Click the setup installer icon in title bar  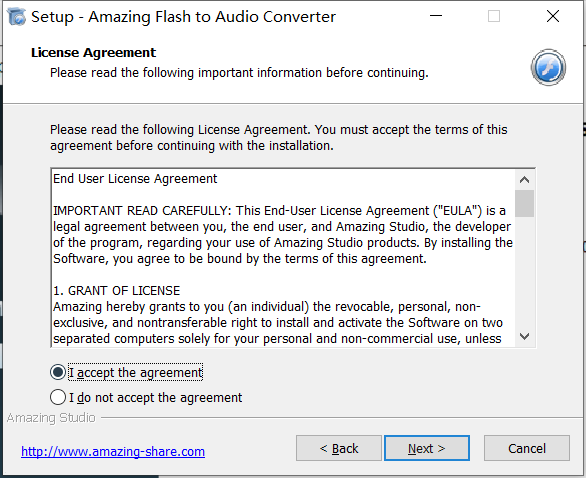[16, 17]
